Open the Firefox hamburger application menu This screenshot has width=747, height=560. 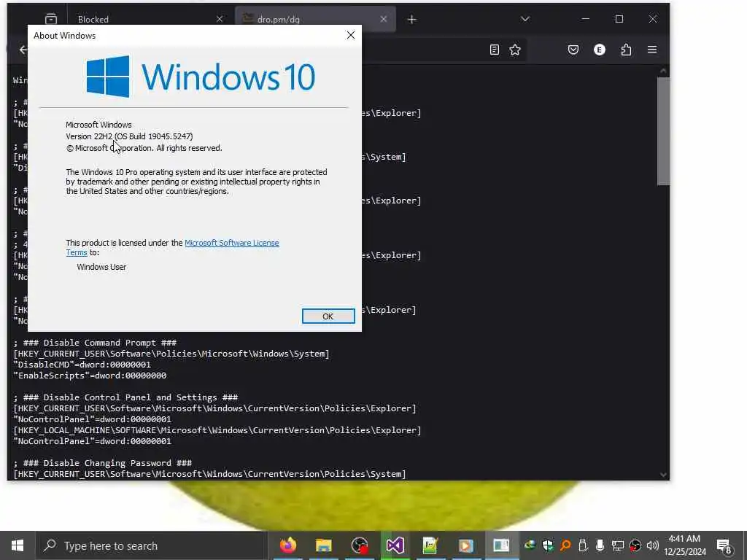tap(652, 50)
